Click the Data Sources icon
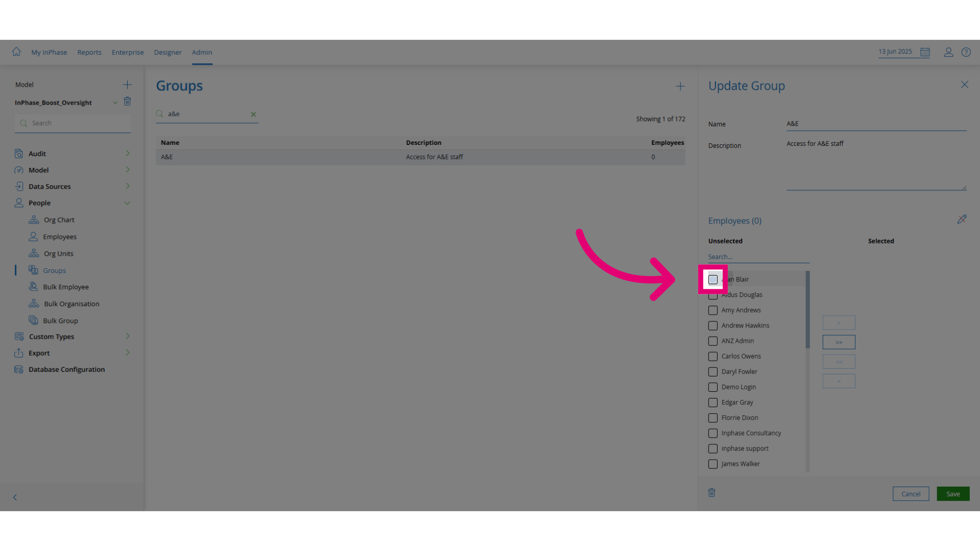 tap(19, 186)
